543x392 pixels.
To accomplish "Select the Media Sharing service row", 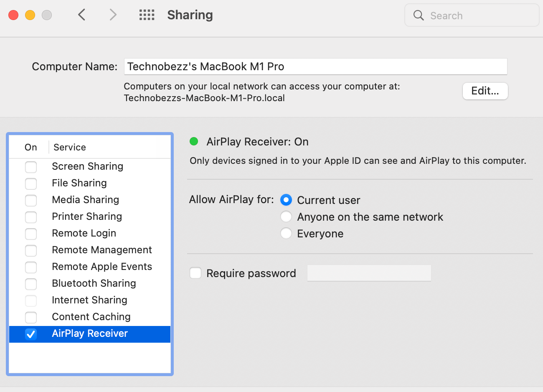I will 90,200.
